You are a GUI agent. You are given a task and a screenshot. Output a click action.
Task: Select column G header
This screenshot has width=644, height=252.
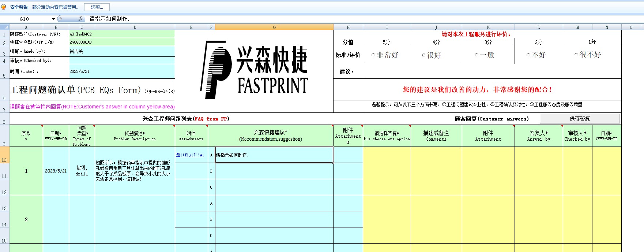[274, 27]
